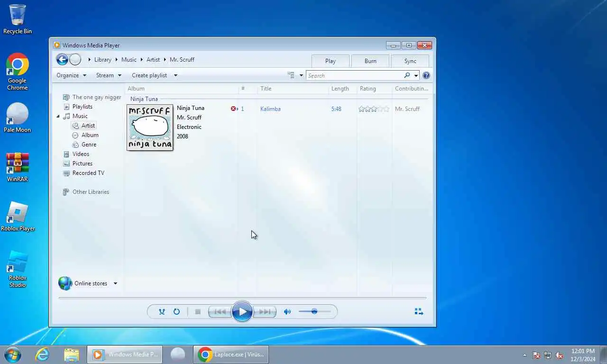
Task: Select the Kalimba track title
Action: (x=270, y=109)
